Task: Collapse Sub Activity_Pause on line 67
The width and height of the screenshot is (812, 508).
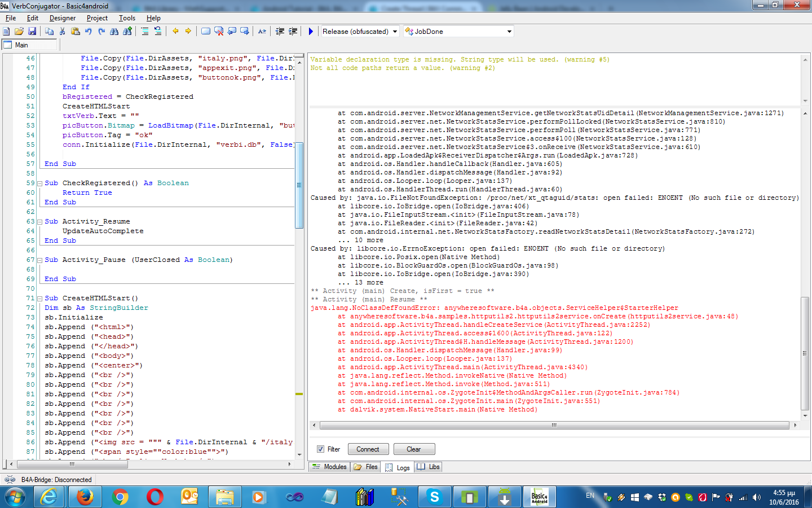Action: (40, 260)
